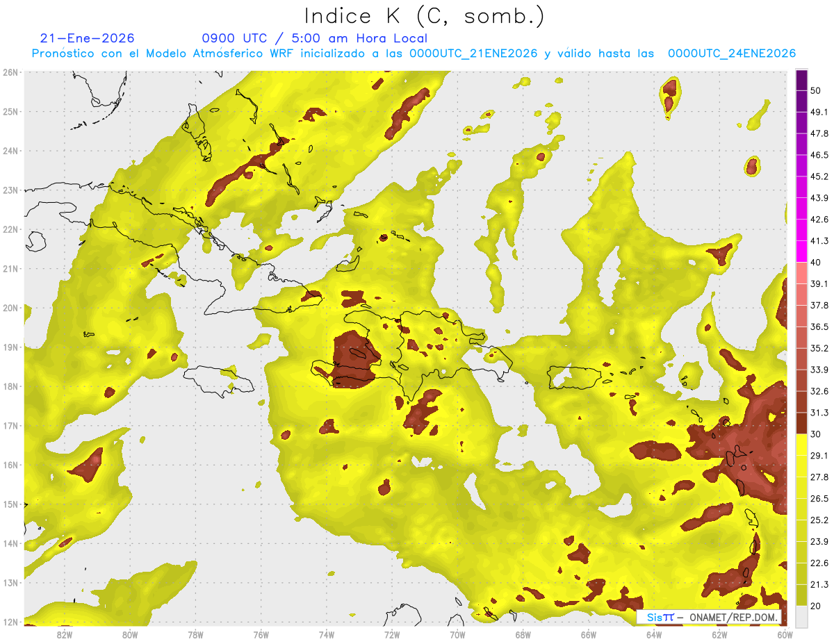
Task: Click the title "Indice K (C, somb.)"
Action: tap(424, 16)
